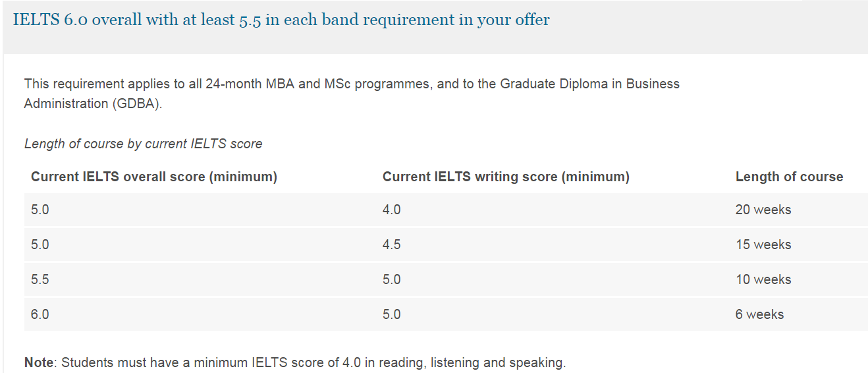Click the 'Current IELTS writing score (minimum)' column header
This screenshot has width=868, height=373.
tap(506, 177)
